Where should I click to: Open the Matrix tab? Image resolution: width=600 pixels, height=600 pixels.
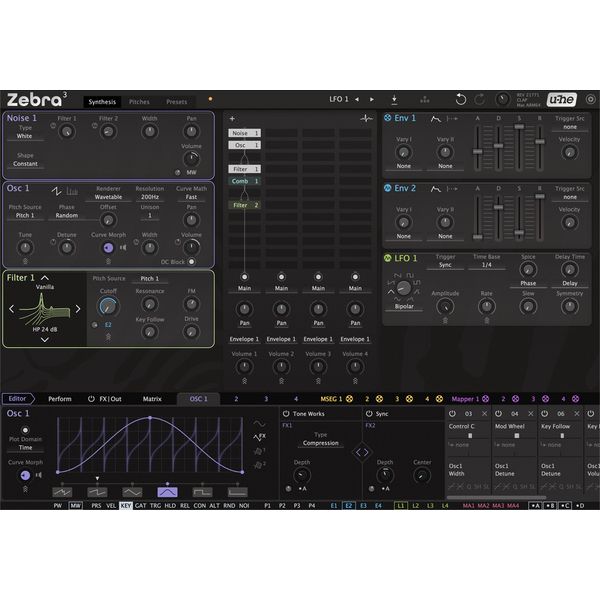tap(152, 399)
